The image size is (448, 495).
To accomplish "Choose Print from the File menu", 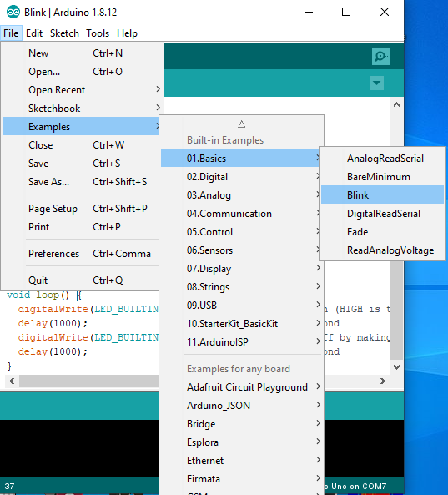I will pos(80,227).
